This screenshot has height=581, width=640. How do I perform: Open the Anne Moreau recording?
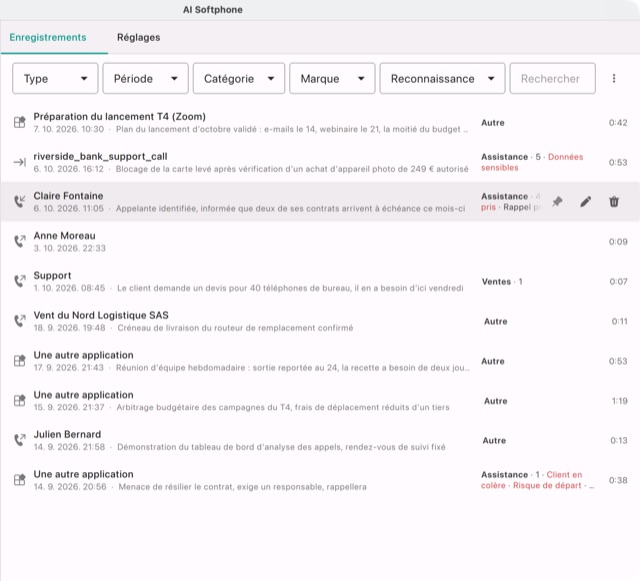[x=64, y=236]
